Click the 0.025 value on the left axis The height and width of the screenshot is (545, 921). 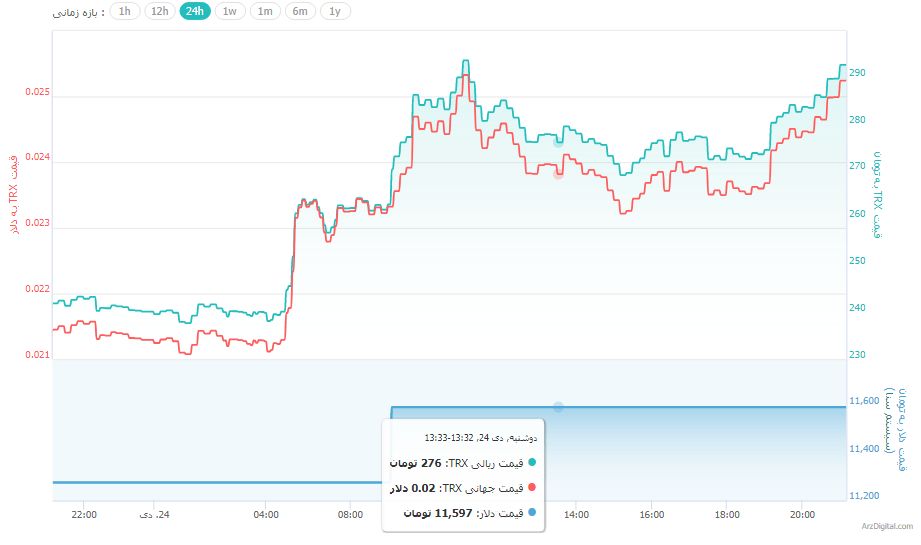tap(37, 92)
